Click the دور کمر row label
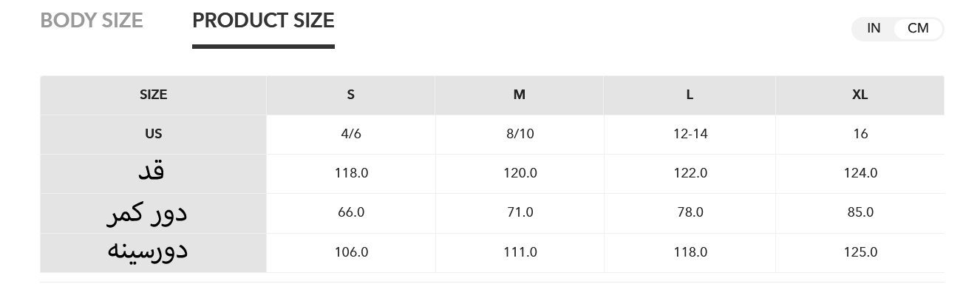Viewport: 980px width, 301px height. coord(147,213)
